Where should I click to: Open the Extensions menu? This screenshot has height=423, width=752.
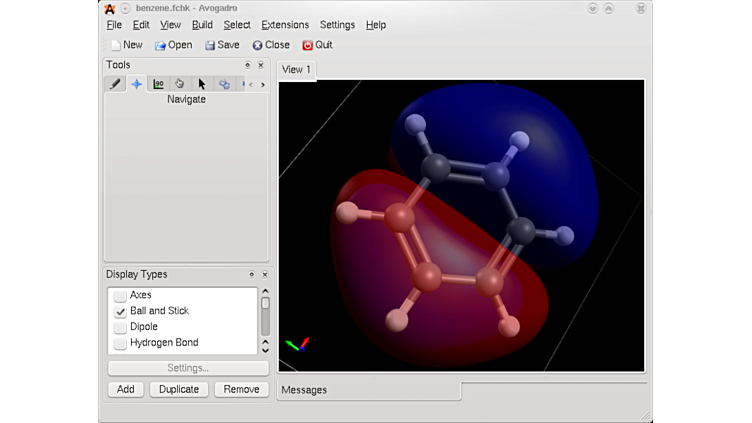coord(285,25)
